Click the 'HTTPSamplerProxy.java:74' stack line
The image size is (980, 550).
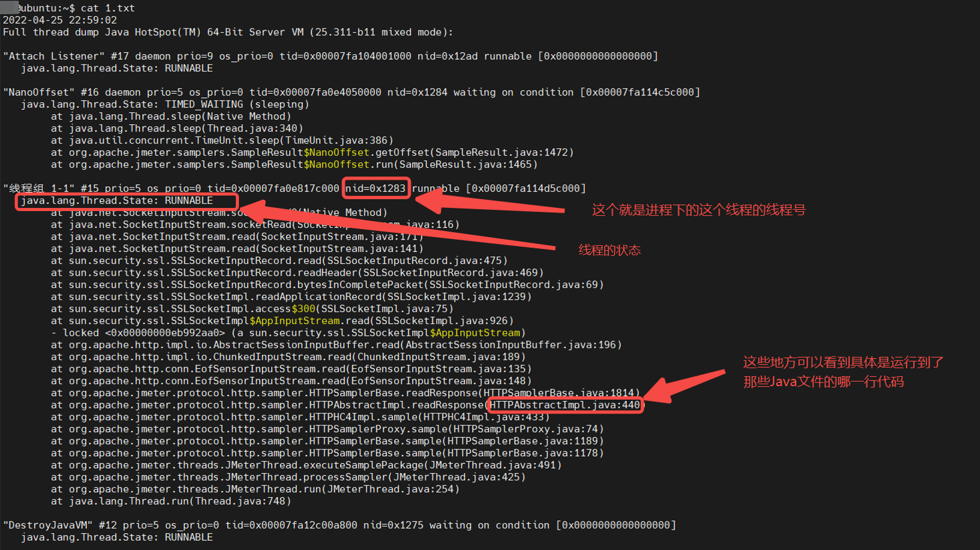point(327,429)
